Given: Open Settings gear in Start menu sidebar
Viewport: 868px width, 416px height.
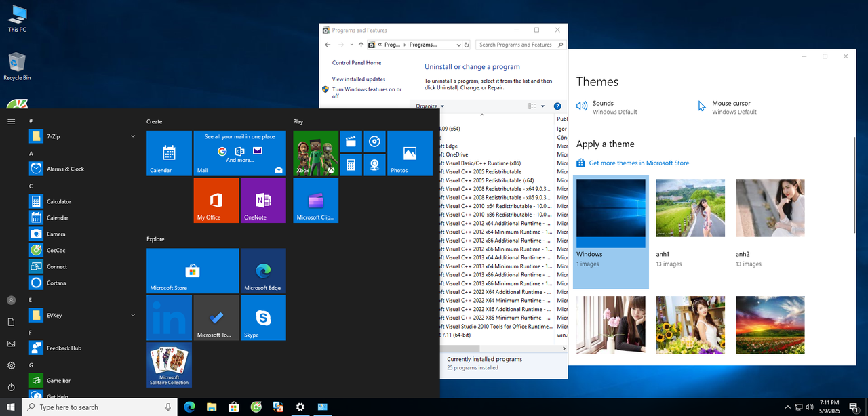Looking at the screenshot, I should pyautogui.click(x=11, y=365).
